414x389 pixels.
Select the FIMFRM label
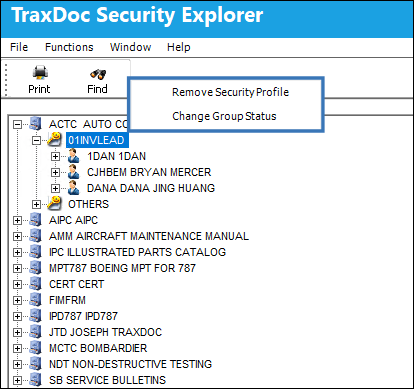(x=67, y=300)
